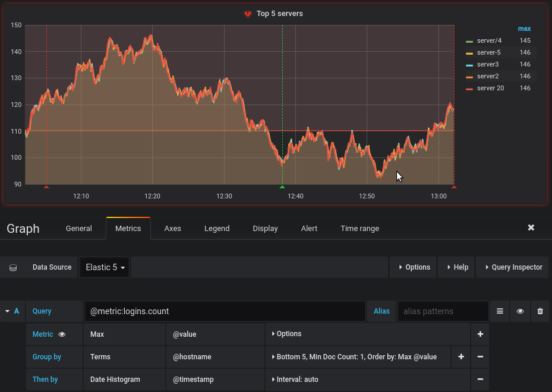Open the Query Inspector
The width and height of the screenshot is (552, 392).
pyautogui.click(x=513, y=267)
